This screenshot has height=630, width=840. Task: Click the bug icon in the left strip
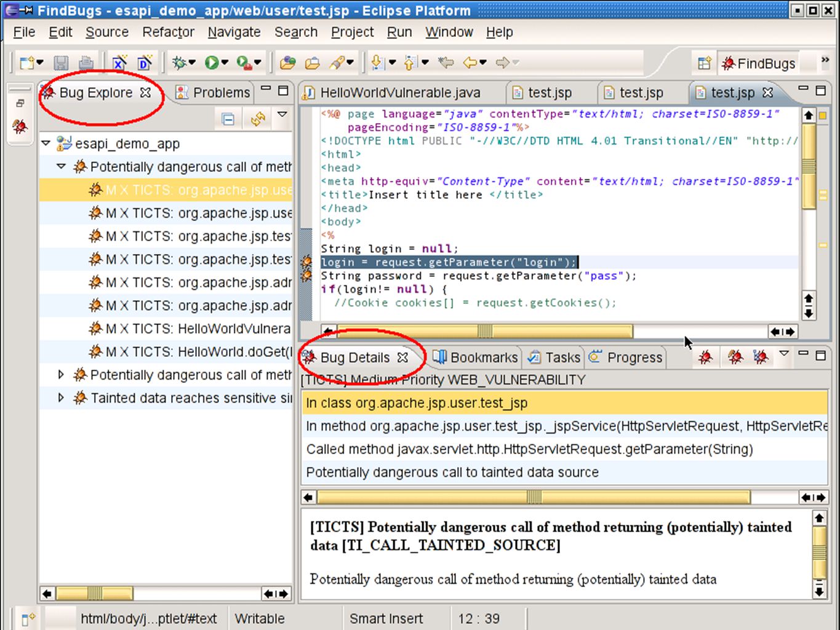(20, 127)
